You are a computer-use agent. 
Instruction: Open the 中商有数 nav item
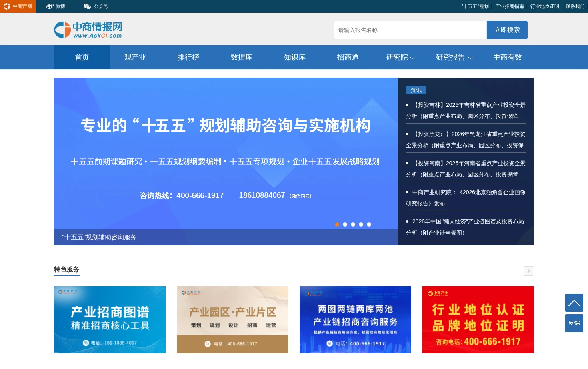click(x=508, y=57)
